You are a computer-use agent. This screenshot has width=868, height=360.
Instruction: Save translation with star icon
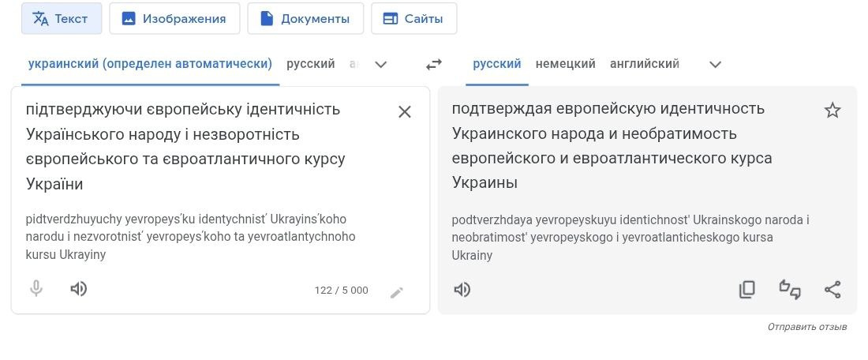[832, 111]
